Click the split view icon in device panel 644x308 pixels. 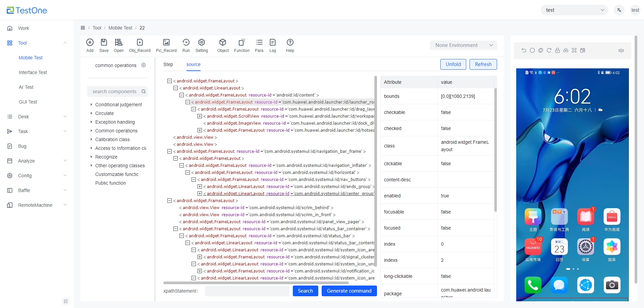tap(621, 51)
